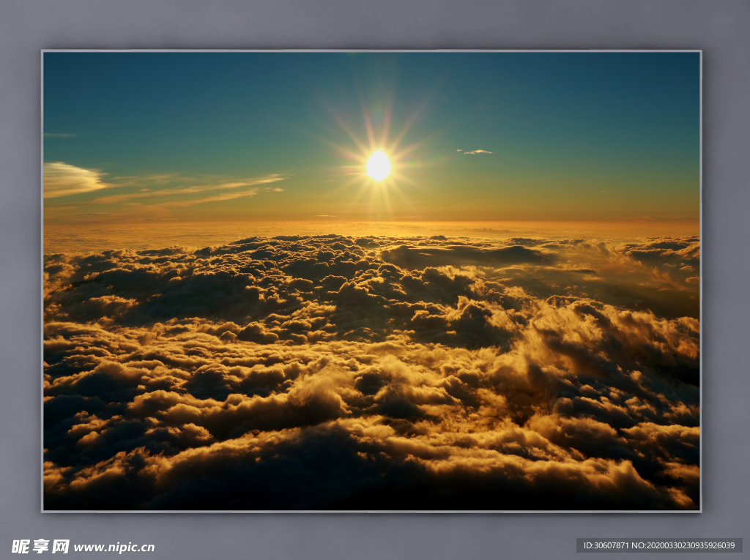The height and width of the screenshot is (560, 750).
Task: Click the framed sunset-over-clouds photo
Action: pos(371,281)
